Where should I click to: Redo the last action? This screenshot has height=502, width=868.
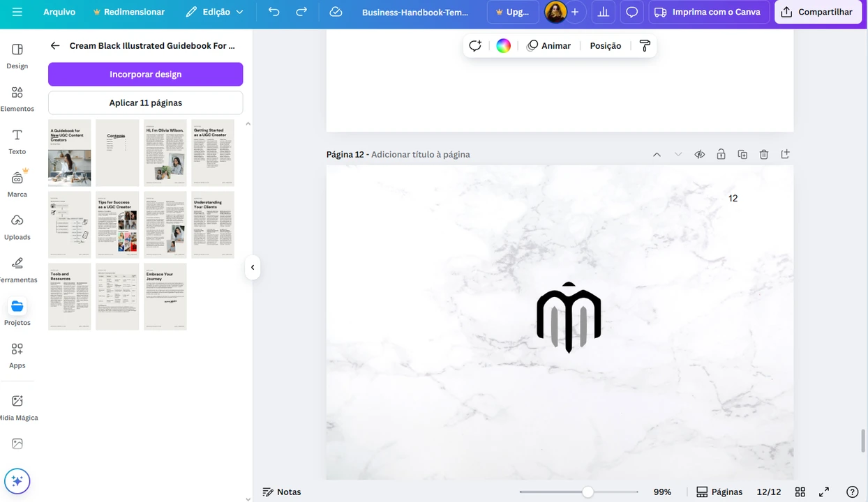[x=301, y=12]
